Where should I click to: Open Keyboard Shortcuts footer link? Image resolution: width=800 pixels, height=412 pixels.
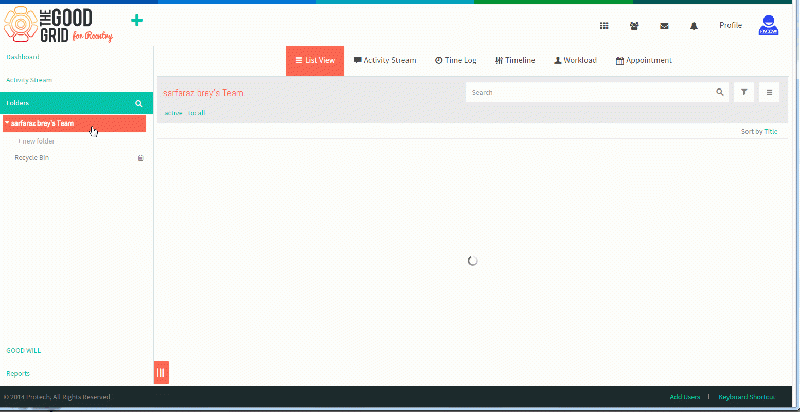[746, 397]
